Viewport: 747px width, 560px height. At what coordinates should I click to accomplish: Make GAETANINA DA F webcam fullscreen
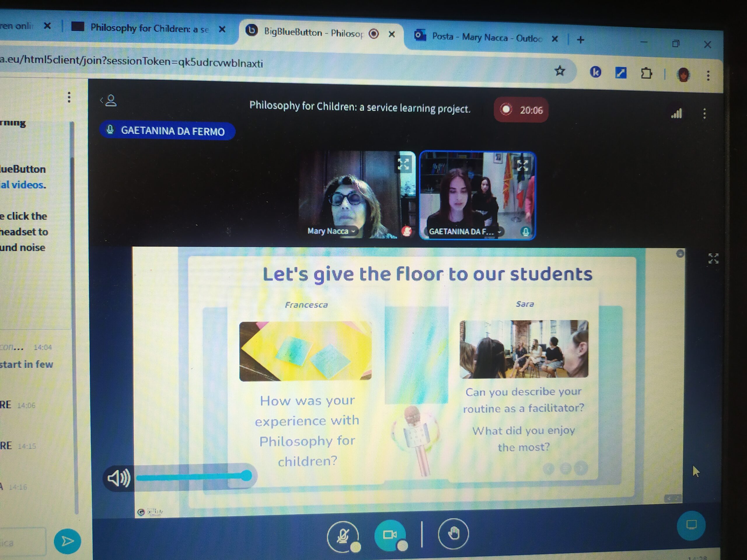pyautogui.click(x=522, y=165)
